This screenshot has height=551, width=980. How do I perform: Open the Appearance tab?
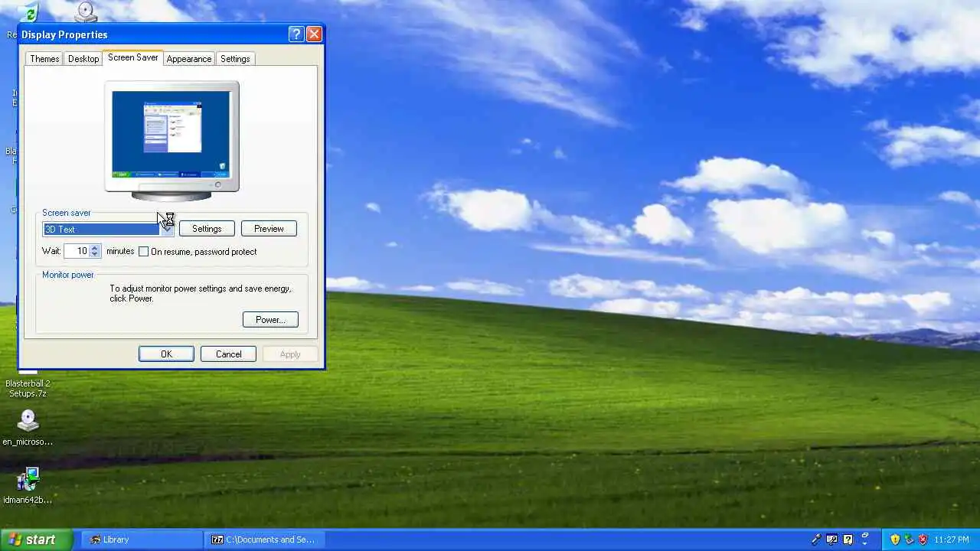click(x=188, y=59)
